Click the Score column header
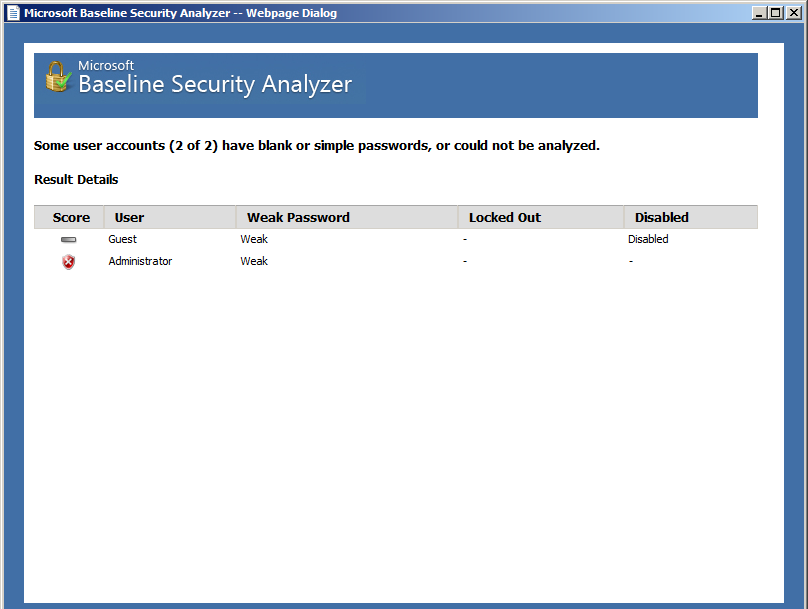This screenshot has width=808, height=609. click(69, 217)
